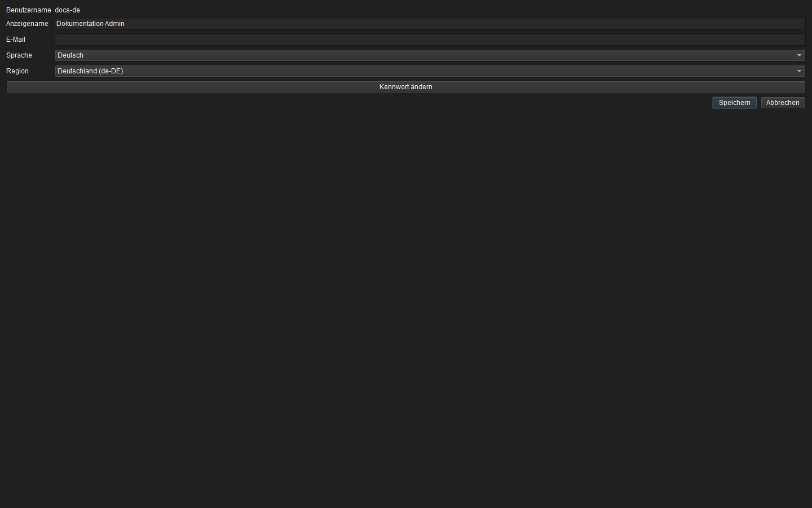This screenshot has width=812, height=508.
Task: Click the Anzeigename label
Action: click(27, 24)
